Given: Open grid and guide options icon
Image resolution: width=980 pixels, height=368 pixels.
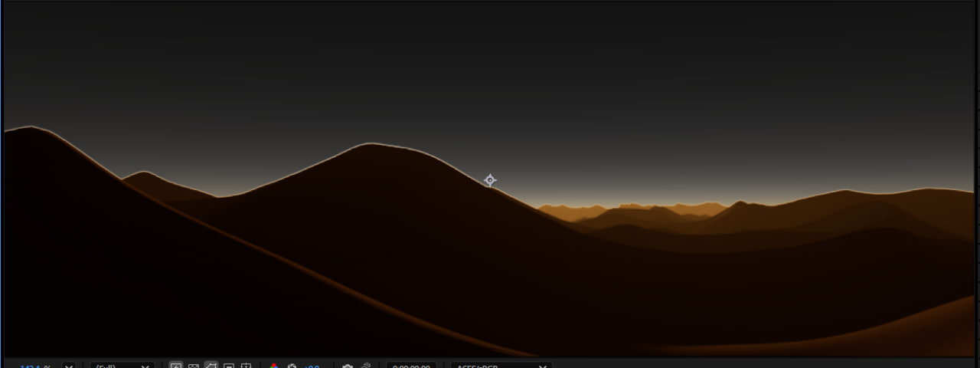Looking at the screenshot, I should pyautogui.click(x=247, y=366).
